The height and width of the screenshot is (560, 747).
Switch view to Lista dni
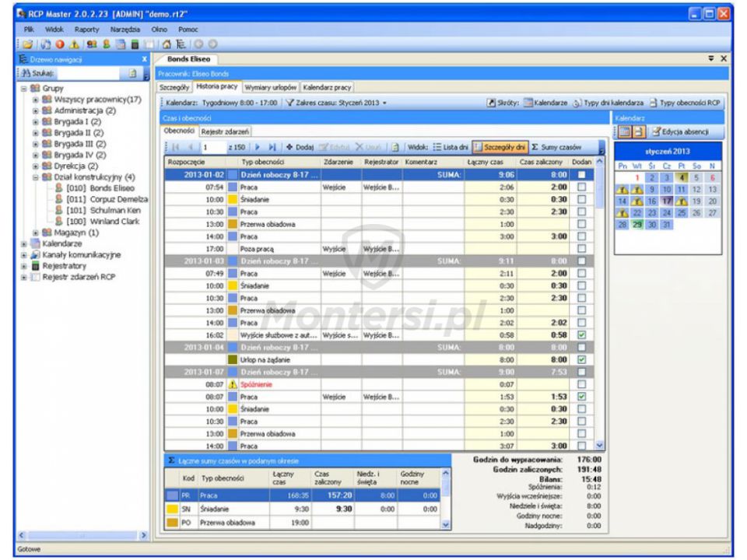click(451, 147)
